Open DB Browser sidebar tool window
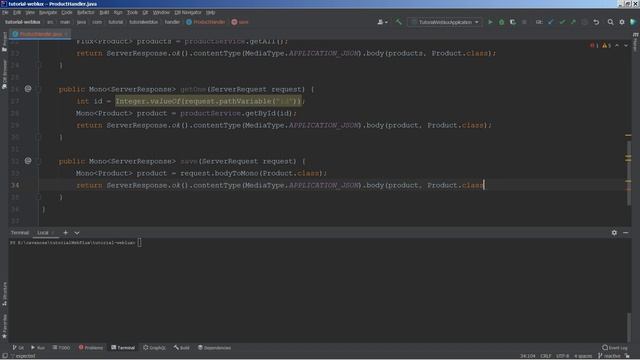 tap(4, 74)
